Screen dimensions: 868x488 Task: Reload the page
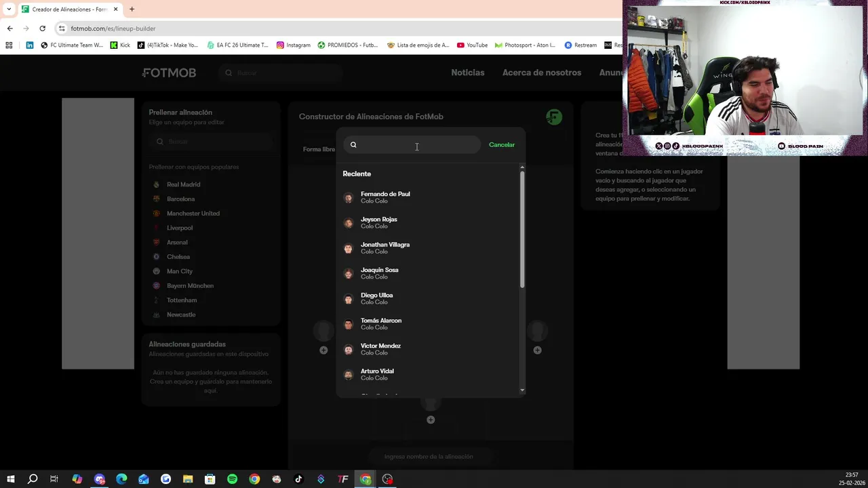click(x=42, y=28)
